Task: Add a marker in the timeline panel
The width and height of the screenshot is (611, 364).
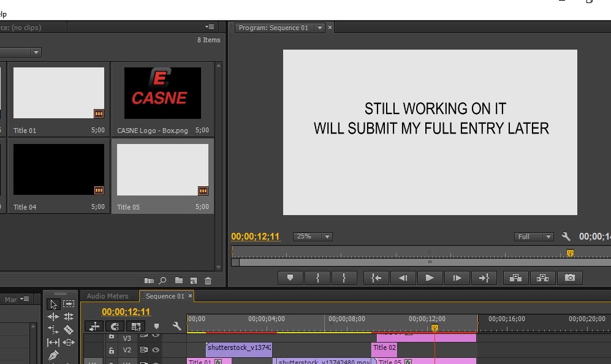Action: (156, 326)
